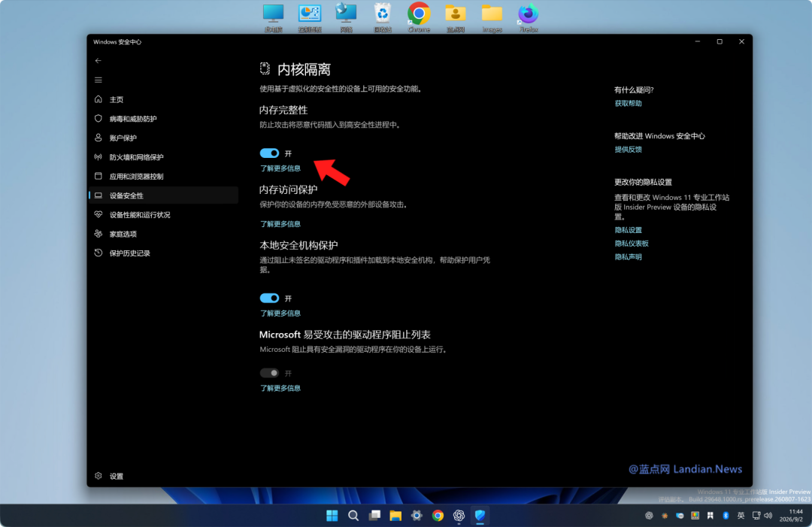Click the home icon in sidebar

point(98,99)
